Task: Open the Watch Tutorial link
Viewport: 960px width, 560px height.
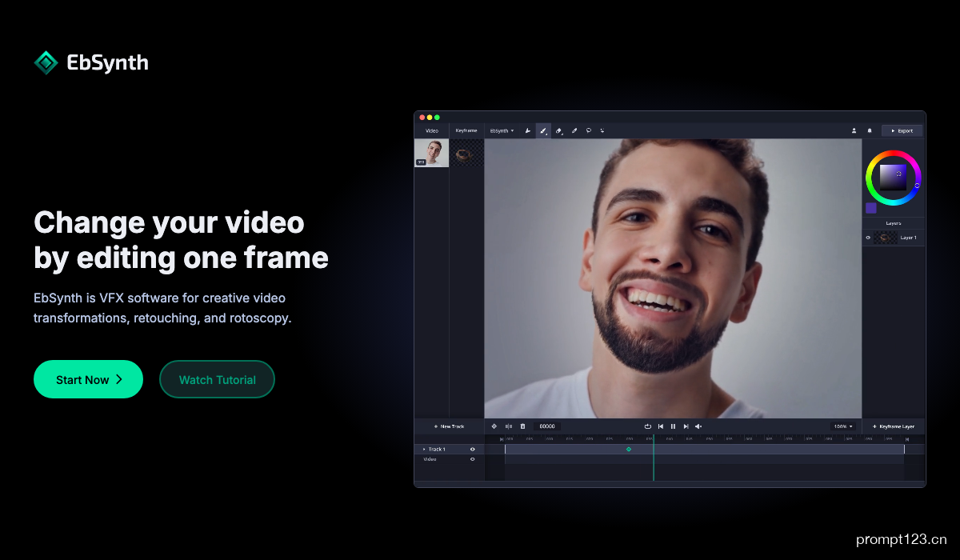Action: click(218, 379)
